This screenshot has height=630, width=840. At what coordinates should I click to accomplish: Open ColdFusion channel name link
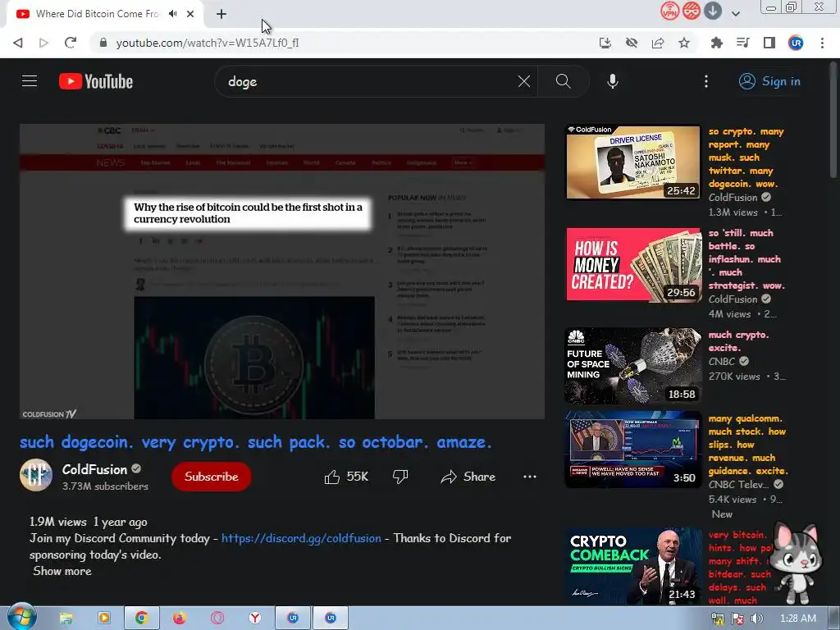pos(95,469)
